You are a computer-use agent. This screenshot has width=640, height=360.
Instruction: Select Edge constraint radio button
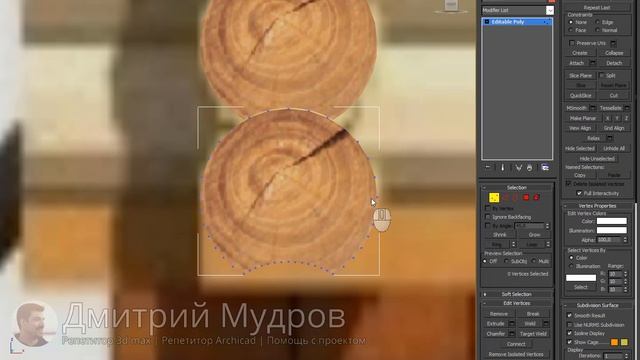(x=597, y=22)
